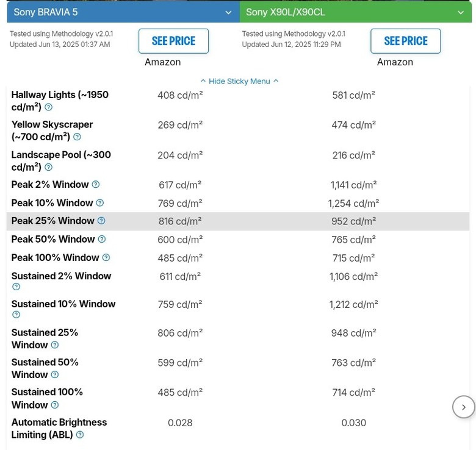Click the 952 cd/m² value

(354, 221)
